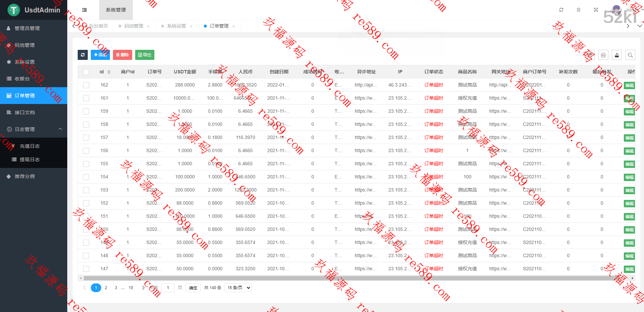The image size is (644, 312).
Task: Toggle fullscreen using the top-bar expand icon
Action: (596, 10)
